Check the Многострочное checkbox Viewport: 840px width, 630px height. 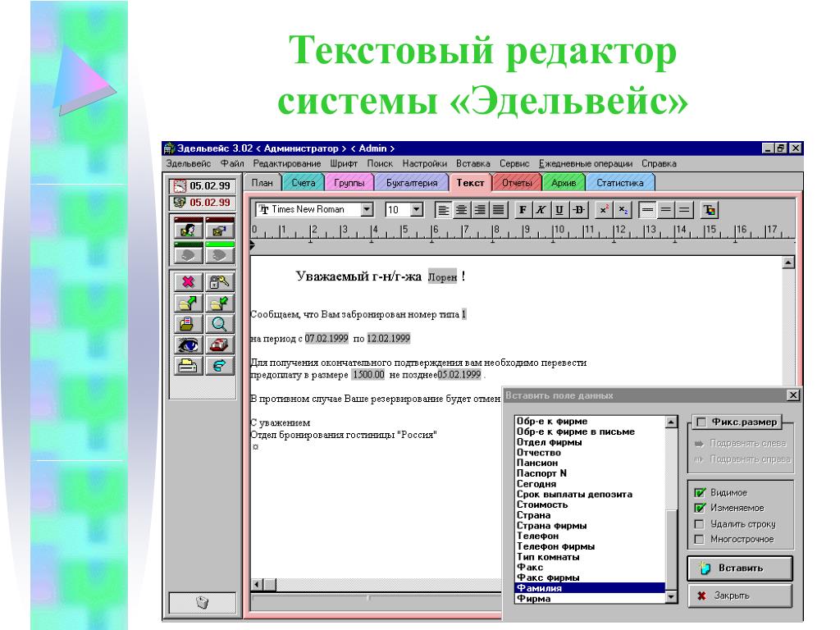700,540
